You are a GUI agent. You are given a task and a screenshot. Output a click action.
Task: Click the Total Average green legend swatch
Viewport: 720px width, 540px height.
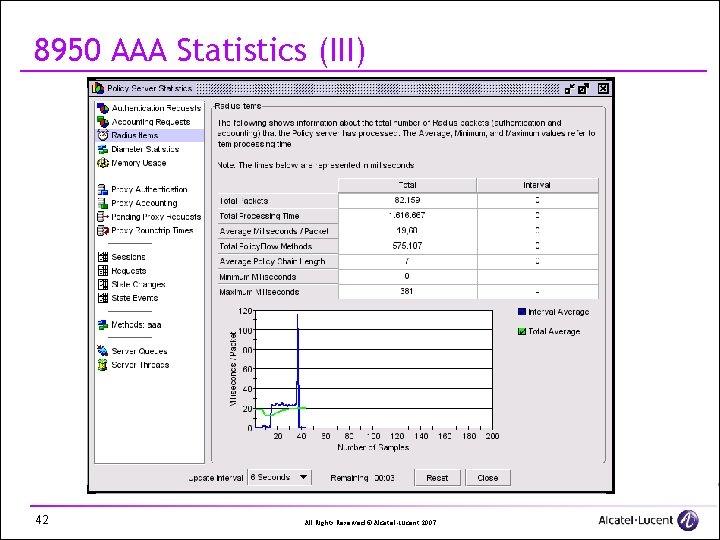(522, 332)
